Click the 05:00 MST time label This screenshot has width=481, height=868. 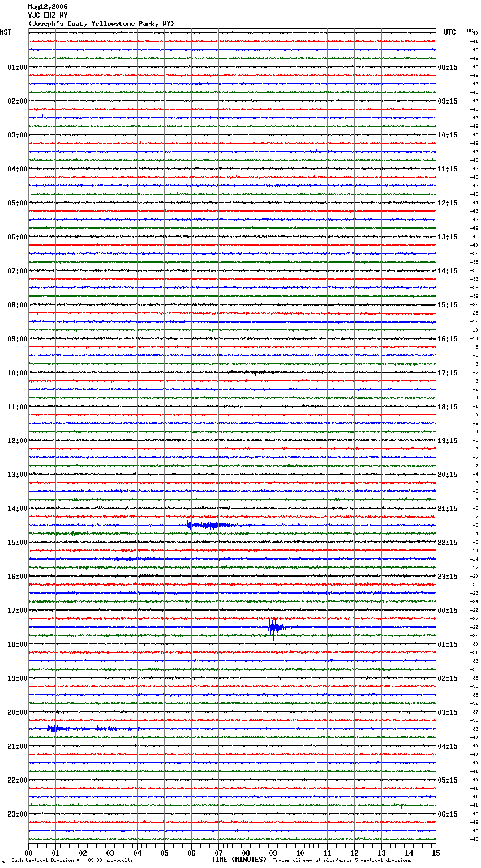click(17, 203)
